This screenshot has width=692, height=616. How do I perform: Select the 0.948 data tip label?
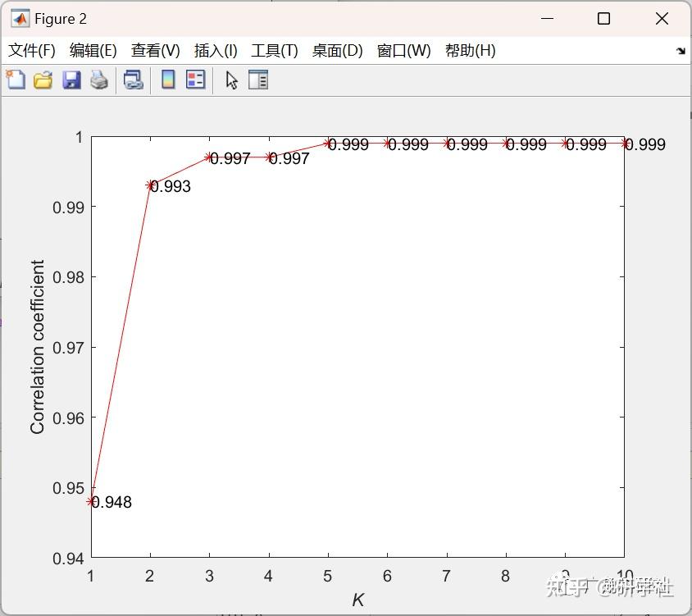(x=112, y=502)
